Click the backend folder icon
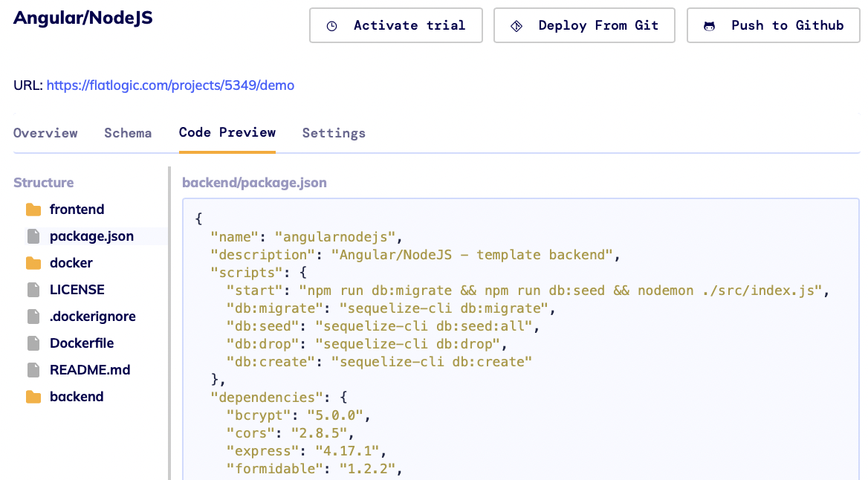 [x=33, y=397]
